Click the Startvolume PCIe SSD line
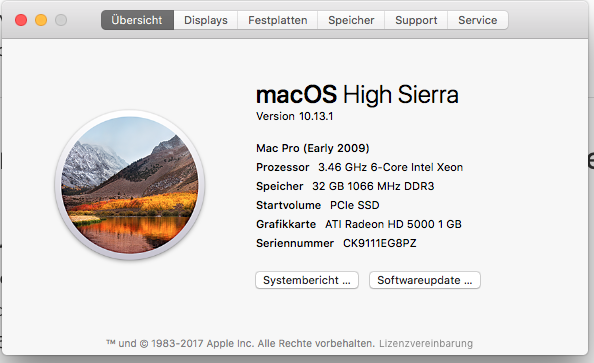Screen dimensions: 594x363 pyautogui.click(x=317, y=205)
